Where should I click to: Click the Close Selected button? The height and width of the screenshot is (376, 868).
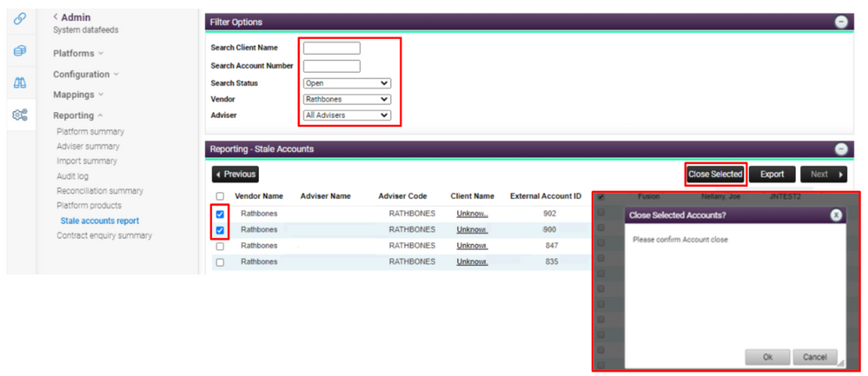coord(715,175)
